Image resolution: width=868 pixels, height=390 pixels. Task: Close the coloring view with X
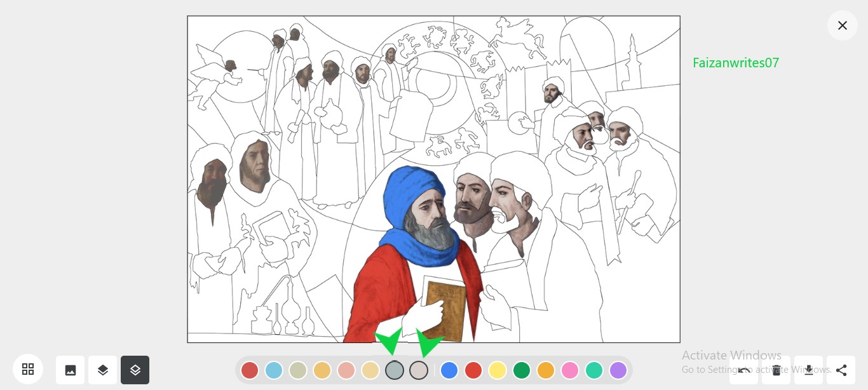(x=842, y=25)
